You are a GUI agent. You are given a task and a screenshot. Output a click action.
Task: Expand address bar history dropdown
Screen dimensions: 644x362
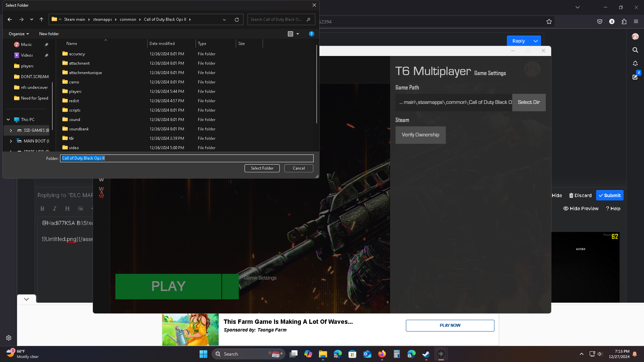click(x=224, y=19)
